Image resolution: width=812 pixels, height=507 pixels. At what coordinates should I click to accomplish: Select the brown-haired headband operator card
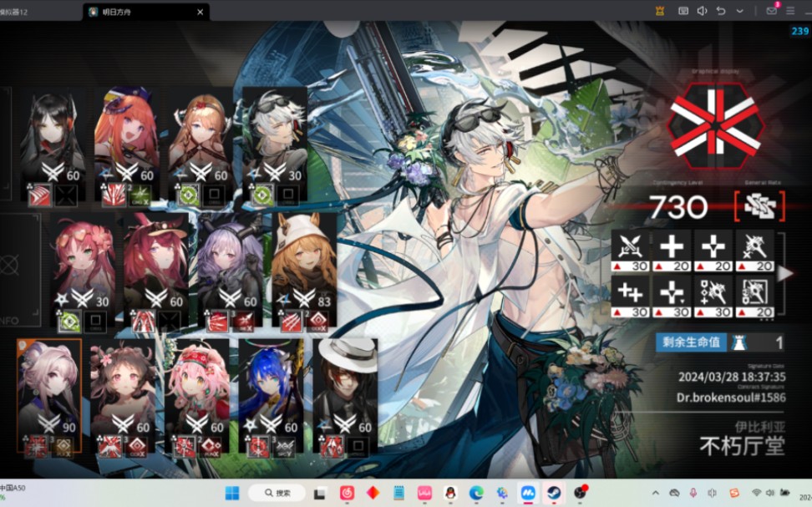point(201,146)
